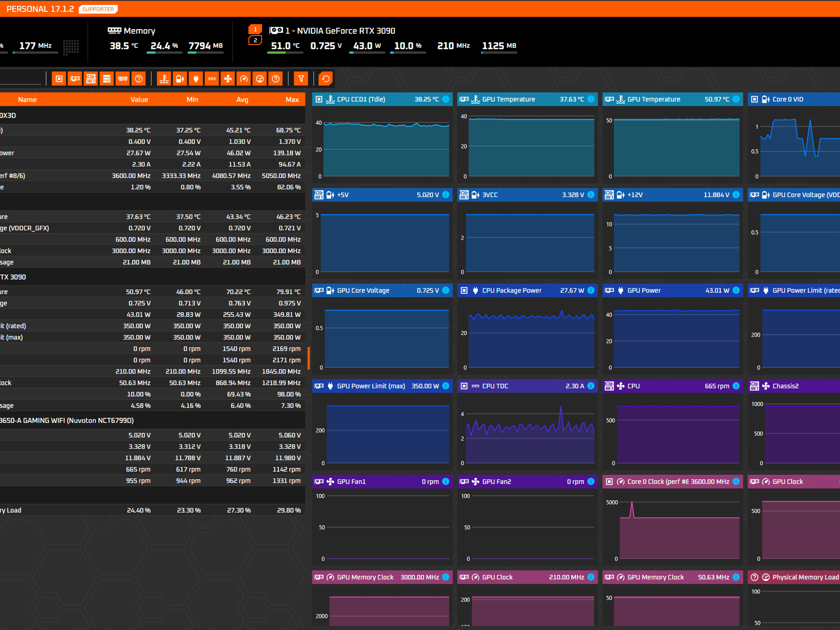Viewport: 840px width, 630px height.
Task: Select the max memory load 29.80 % cell
Action: (x=289, y=510)
